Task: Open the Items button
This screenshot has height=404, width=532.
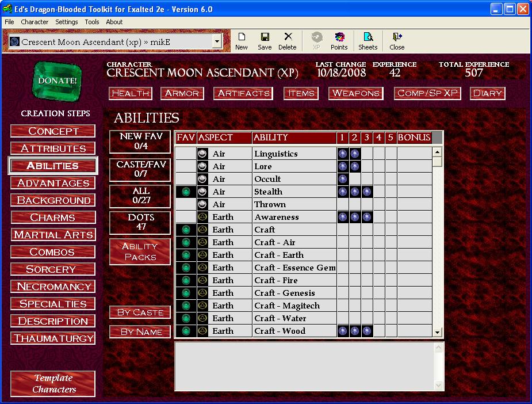Action: click(301, 93)
